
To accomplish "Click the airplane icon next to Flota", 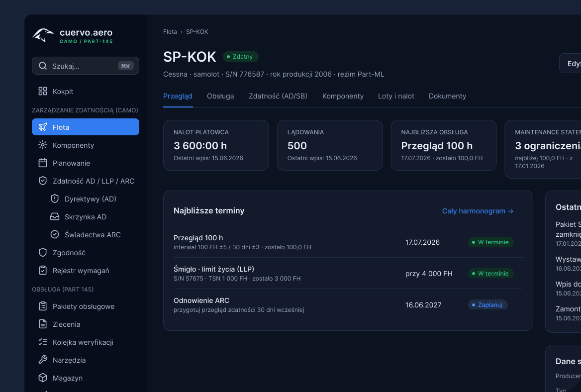I will point(43,127).
